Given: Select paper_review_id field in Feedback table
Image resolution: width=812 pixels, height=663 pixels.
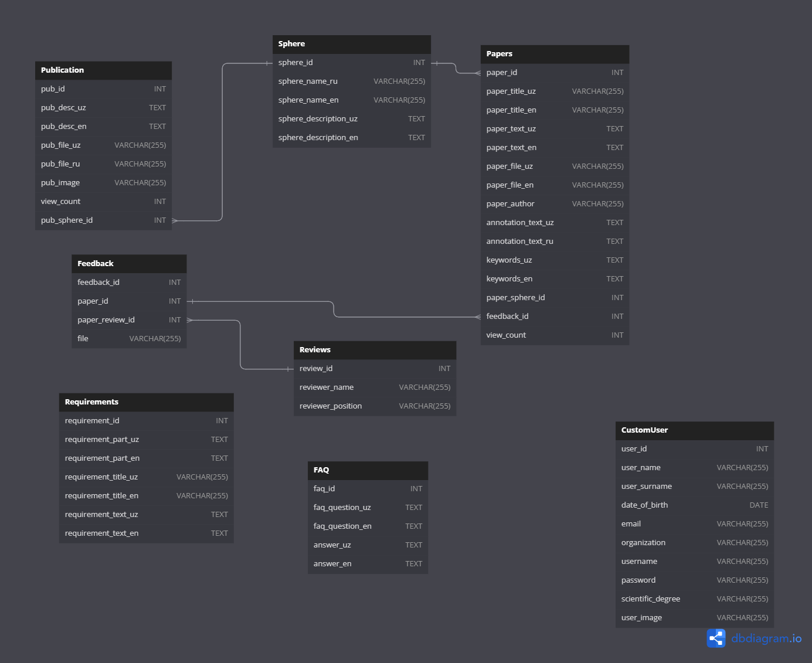Looking at the screenshot, I should pyautogui.click(x=129, y=320).
